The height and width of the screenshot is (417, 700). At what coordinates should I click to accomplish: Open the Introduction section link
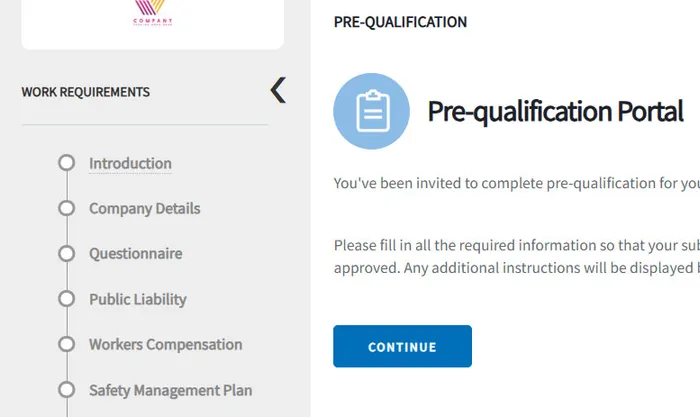(130, 163)
